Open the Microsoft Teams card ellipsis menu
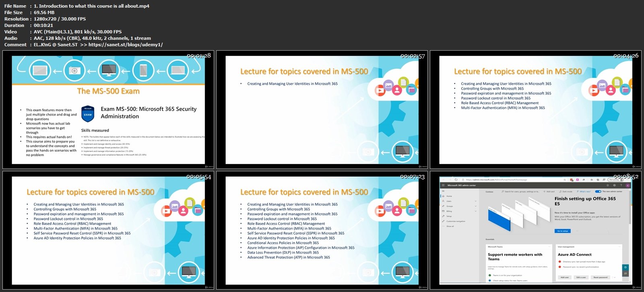This screenshot has width=644, height=292. [x=549, y=247]
